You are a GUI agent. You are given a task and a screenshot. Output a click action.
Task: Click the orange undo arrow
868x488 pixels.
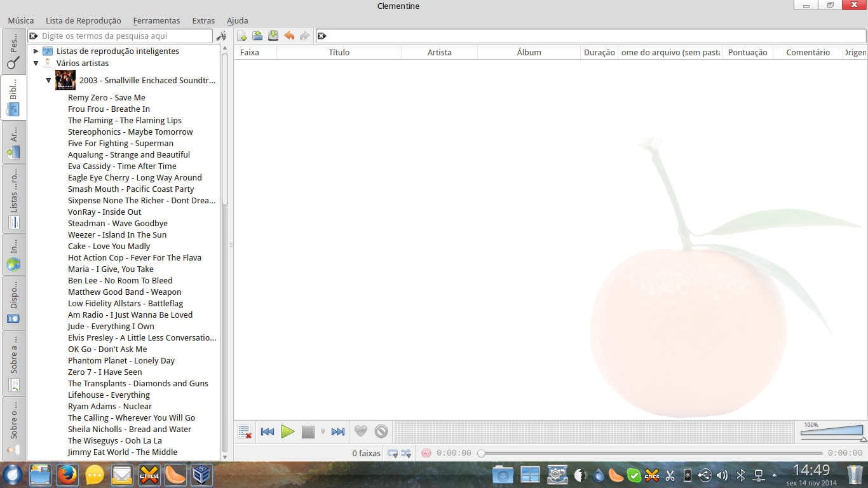(289, 36)
